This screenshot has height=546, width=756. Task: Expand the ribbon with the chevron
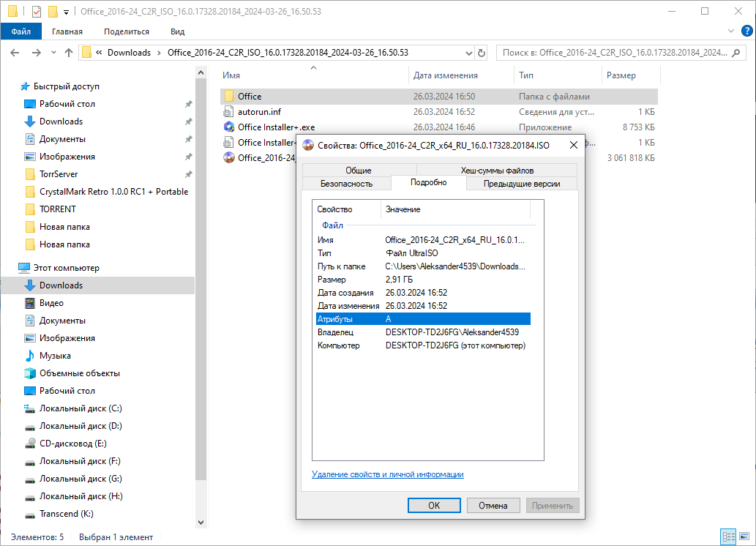(730, 31)
